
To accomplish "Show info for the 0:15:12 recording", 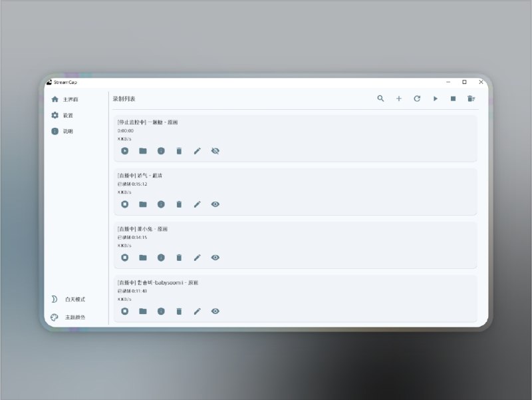I will tap(161, 204).
